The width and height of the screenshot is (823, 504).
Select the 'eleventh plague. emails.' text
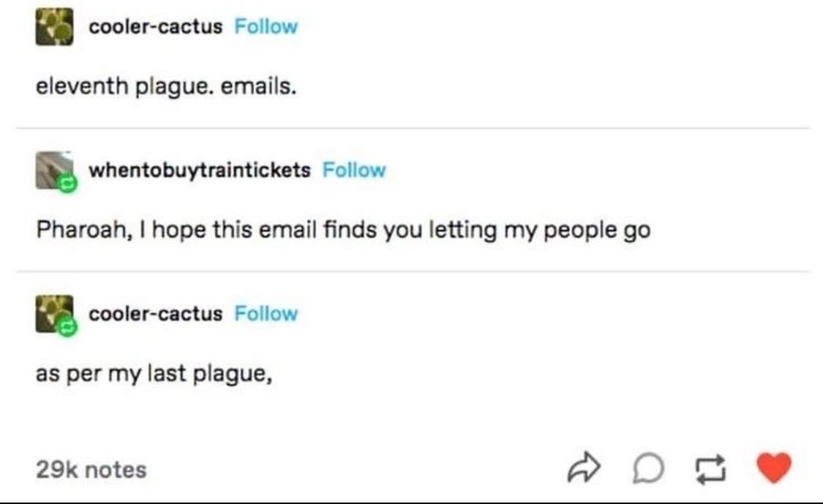pos(166,86)
